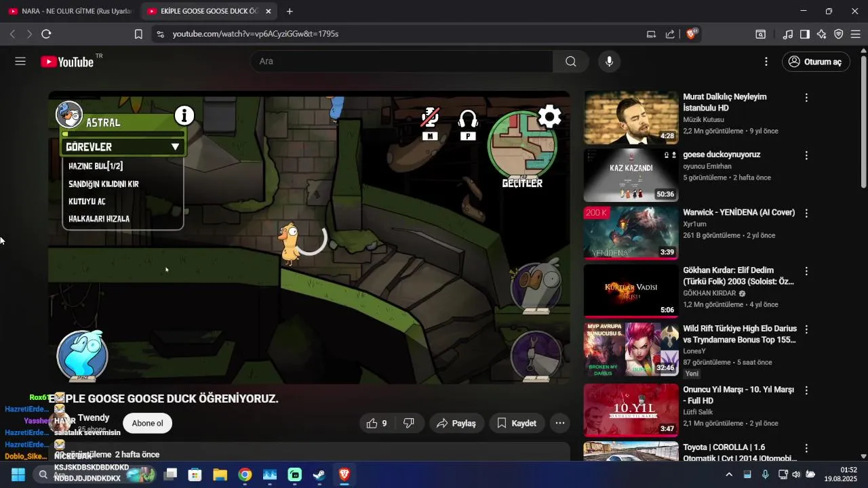The width and height of the screenshot is (868, 488).
Task: Dislike the video with thumbs down
Action: pos(409,423)
